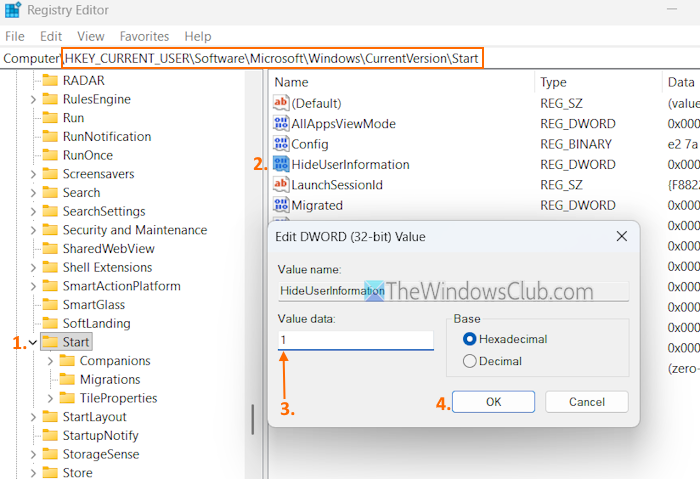Select the SmartActionPlatform key label
The image size is (700, 479).
click(121, 286)
